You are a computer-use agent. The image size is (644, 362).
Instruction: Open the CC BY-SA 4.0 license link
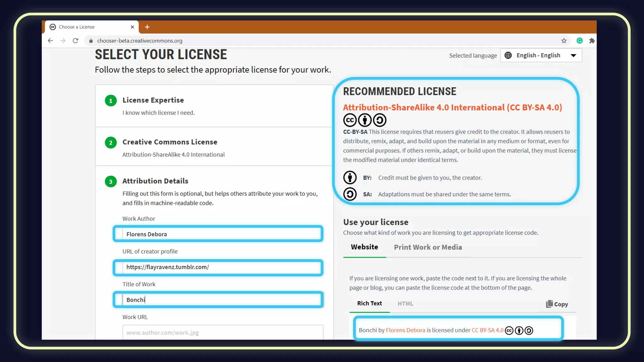(x=487, y=330)
